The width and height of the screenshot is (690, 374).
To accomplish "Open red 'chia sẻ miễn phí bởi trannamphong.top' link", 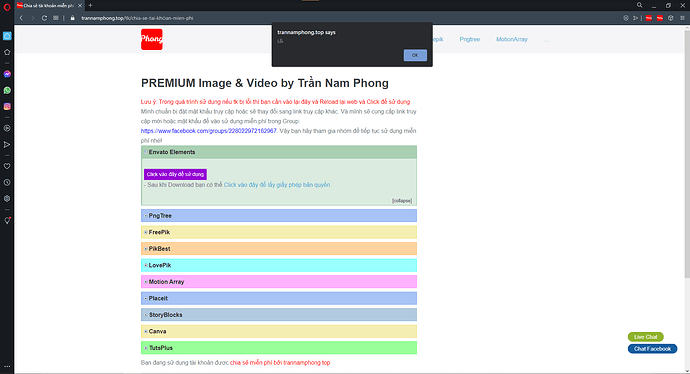I will pyautogui.click(x=280, y=363).
